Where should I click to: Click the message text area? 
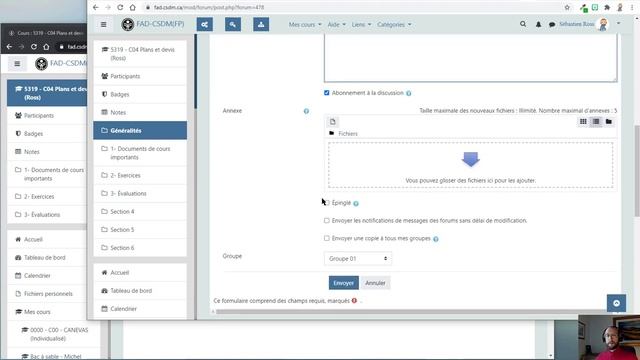click(x=471, y=58)
